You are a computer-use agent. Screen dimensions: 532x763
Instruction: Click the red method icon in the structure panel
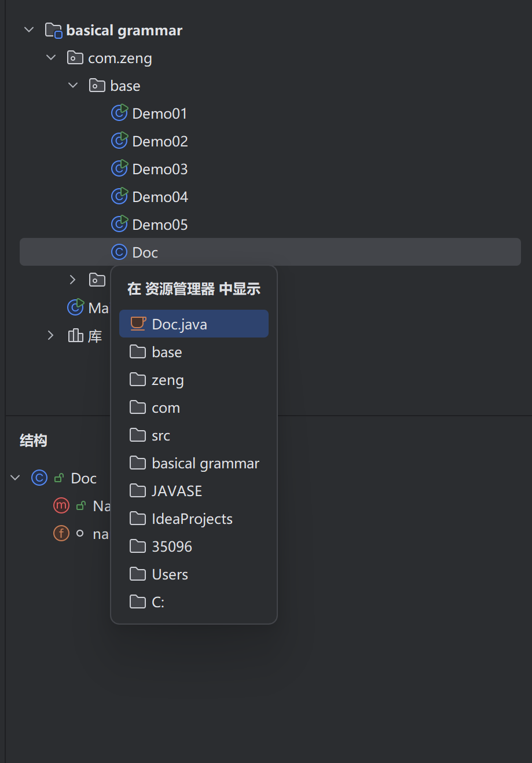(61, 505)
